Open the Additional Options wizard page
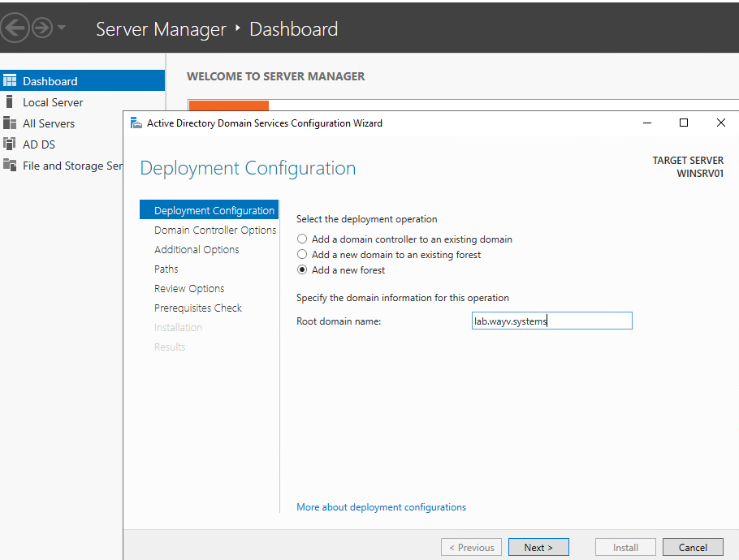Screen dimensions: 739x560 click(x=197, y=250)
